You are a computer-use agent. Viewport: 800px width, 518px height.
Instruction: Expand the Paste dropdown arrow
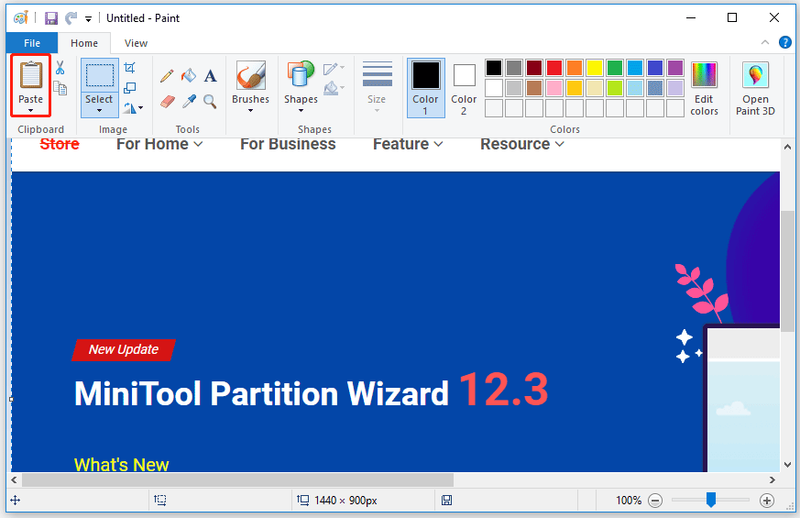click(x=31, y=110)
